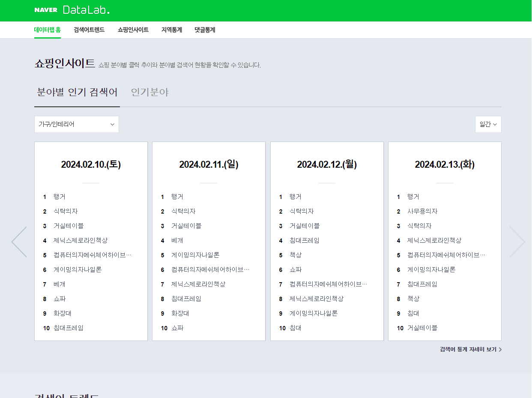Click 거실테이블 in the 2024.02.12 list
Image resolution: width=532 pixels, height=398 pixels.
pyautogui.click(x=305, y=226)
